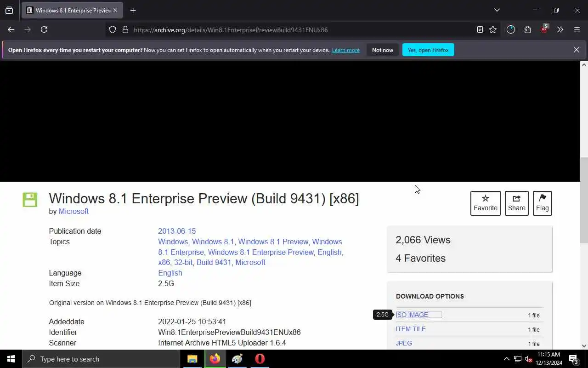Click the muted volume tray icon
Screen dimensions: 588x368
(528, 359)
